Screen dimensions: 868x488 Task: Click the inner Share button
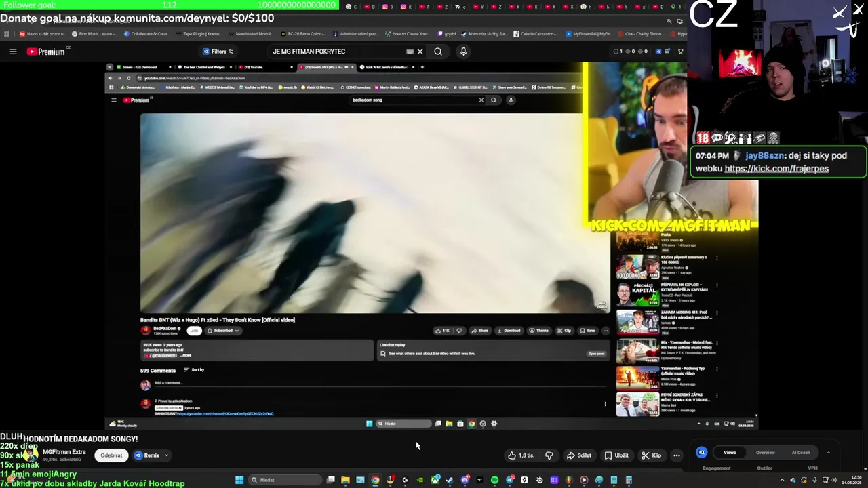point(479,331)
